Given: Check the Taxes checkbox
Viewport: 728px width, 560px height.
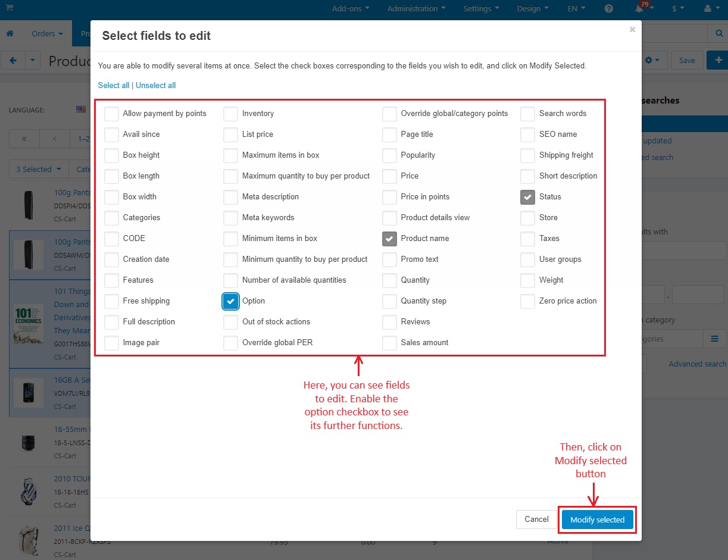Looking at the screenshot, I should click(527, 239).
